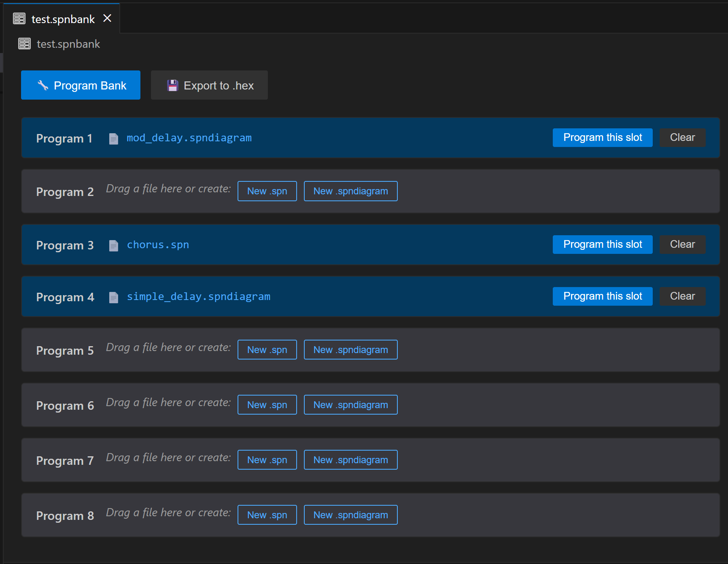Program the slot for Program 1

coord(602,138)
